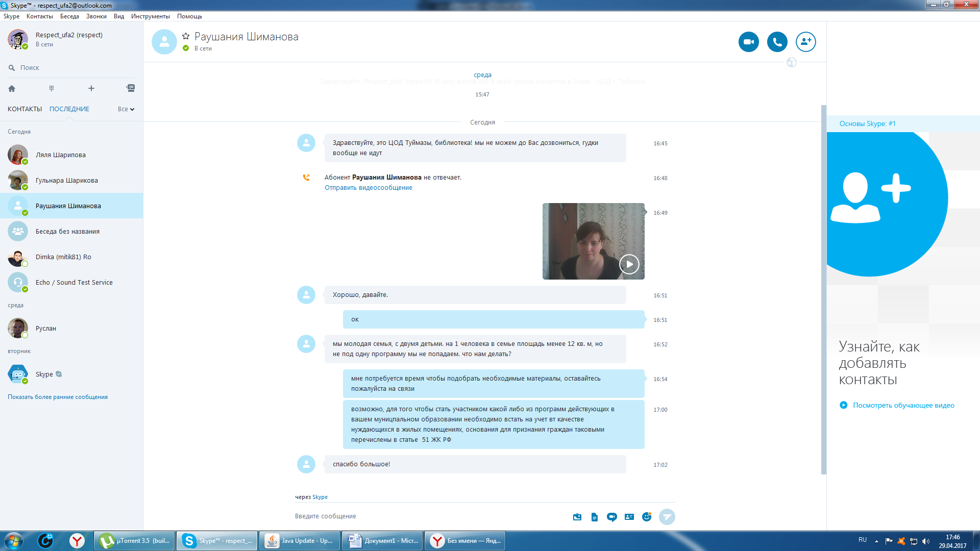Play the video message in chat

pos(629,264)
